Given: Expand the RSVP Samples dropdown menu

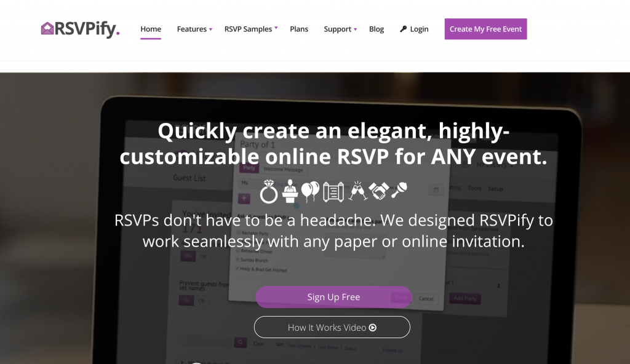Looking at the screenshot, I should click(251, 29).
